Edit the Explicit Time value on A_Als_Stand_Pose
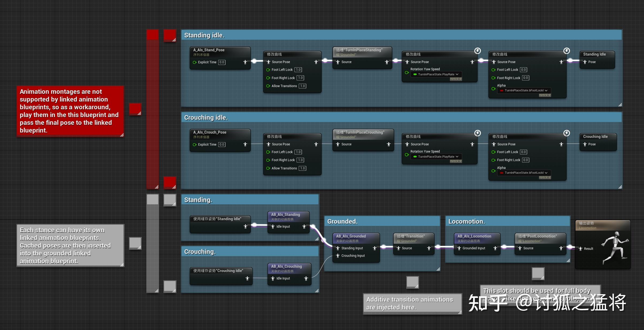Image resolution: width=644 pixels, height=330 pixels. [x=221, y=62]
